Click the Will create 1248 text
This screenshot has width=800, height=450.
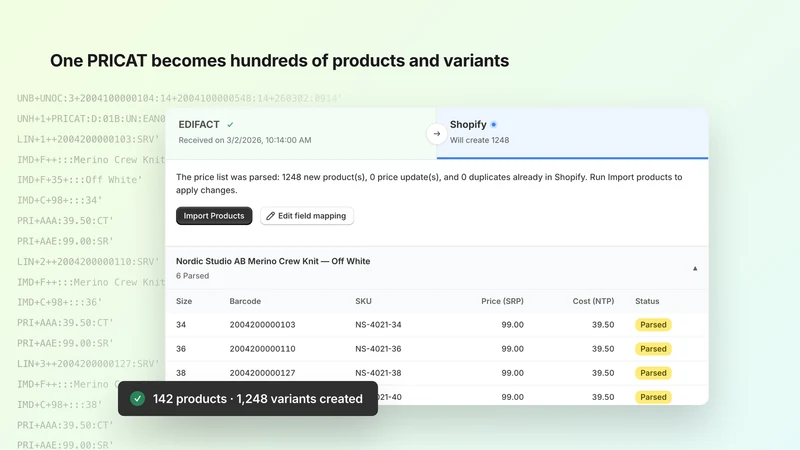(x=479, y=140)
